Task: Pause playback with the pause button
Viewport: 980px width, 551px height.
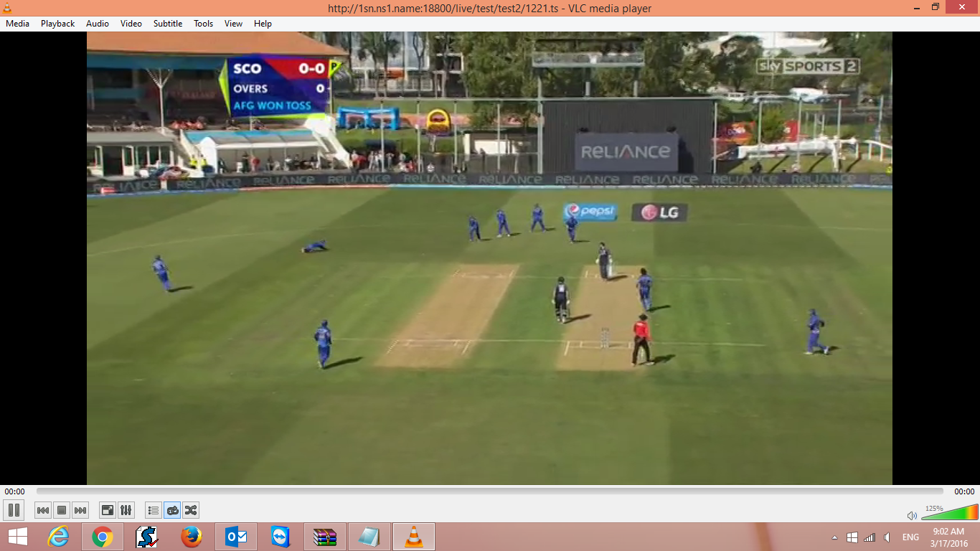Action: coord(13,510)
